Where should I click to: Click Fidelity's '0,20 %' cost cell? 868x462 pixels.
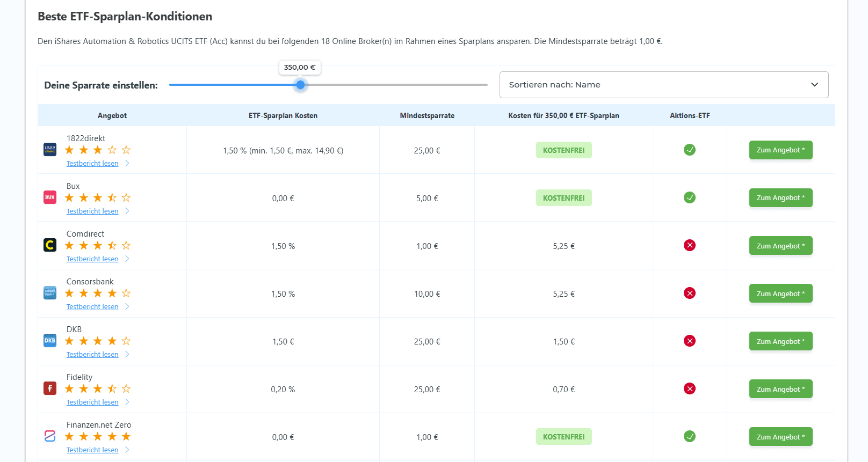[283, 390]
